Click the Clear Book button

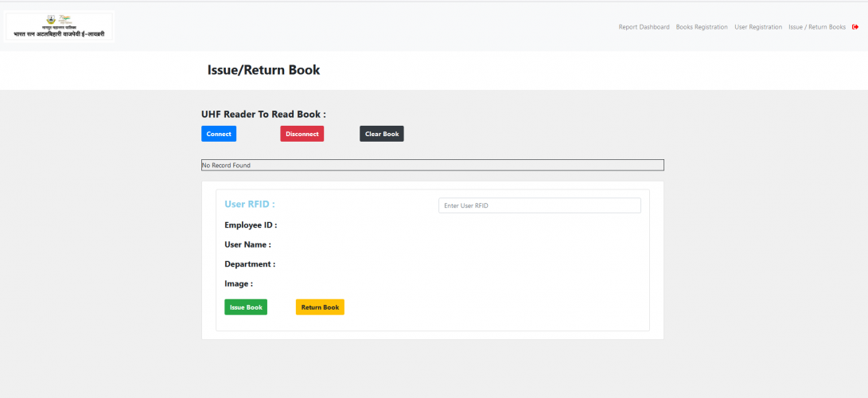tap(382, 134)
